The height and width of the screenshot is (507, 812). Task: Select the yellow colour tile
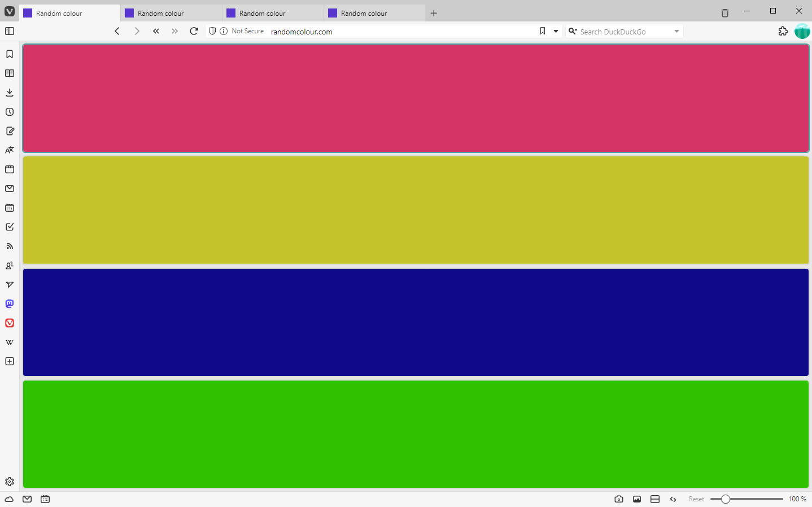pos(416,210)
